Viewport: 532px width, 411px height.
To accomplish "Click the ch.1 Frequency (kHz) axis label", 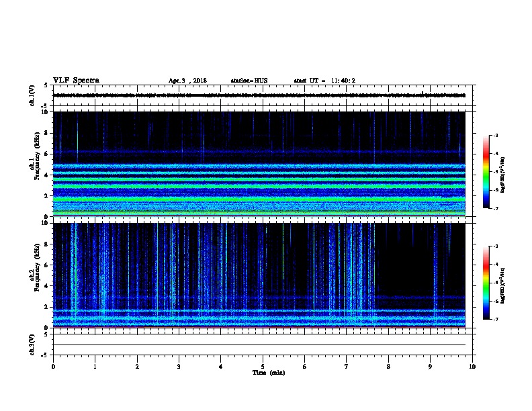I will [x=35, y=156].
